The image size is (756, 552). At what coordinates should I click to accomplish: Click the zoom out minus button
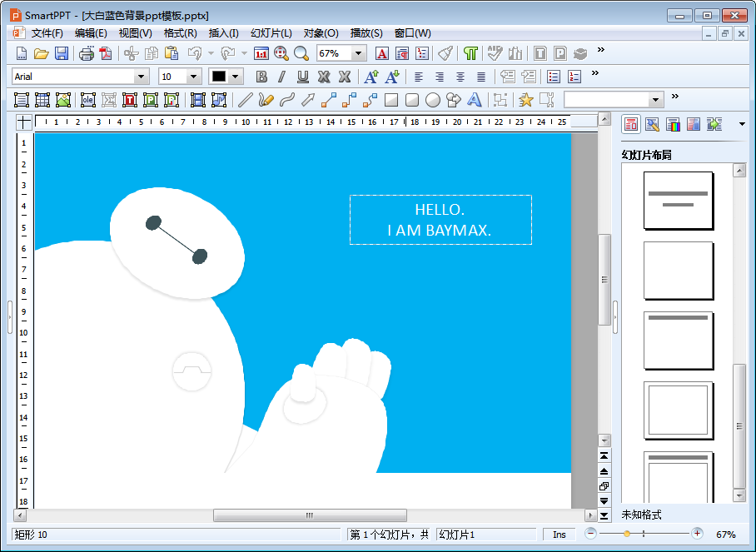coord(590,534)
